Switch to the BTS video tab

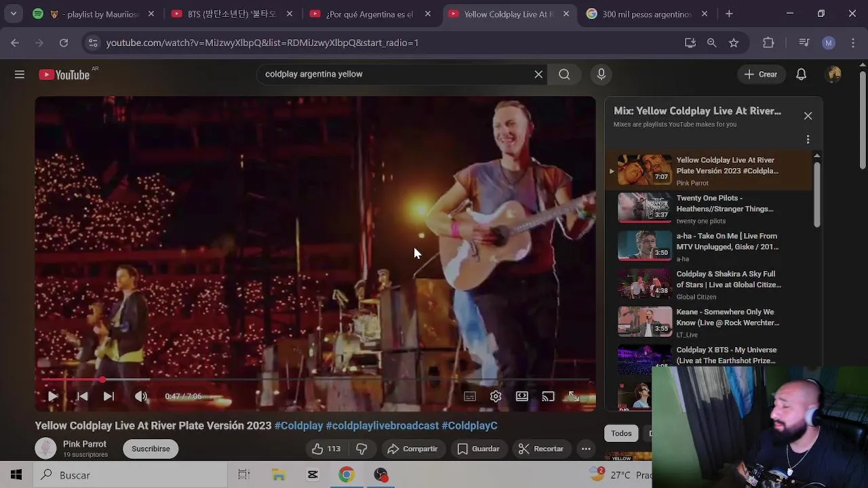click(231, 14)
